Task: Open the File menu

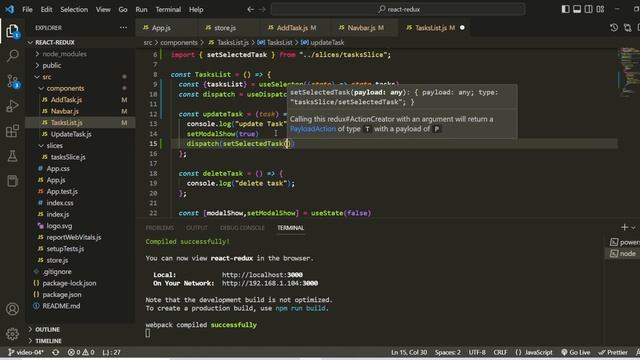Action: click(x=27, y=9)
